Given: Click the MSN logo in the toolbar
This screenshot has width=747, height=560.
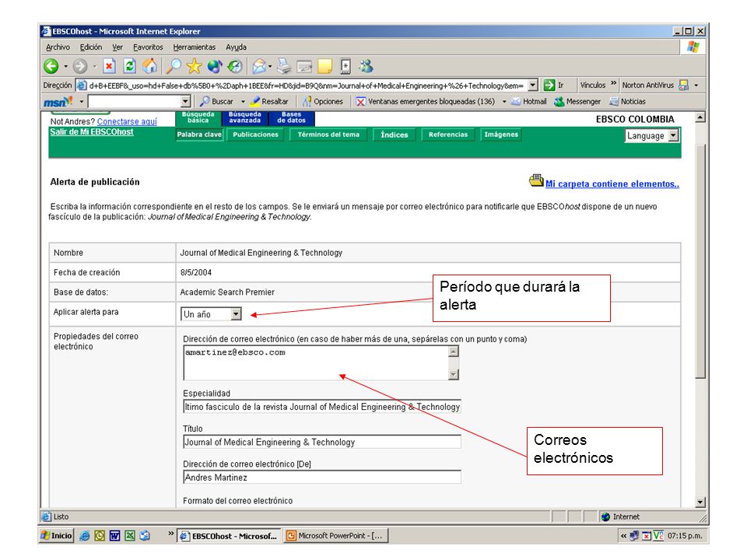Looking at the screenshot, I should [x=58, y=101].
